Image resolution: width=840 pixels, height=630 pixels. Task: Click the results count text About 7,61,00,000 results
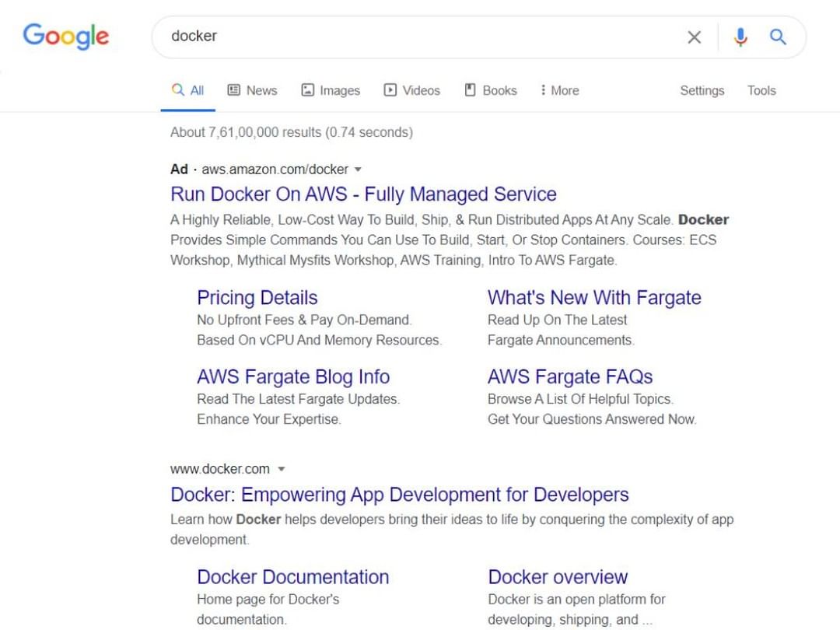(292, 132)
